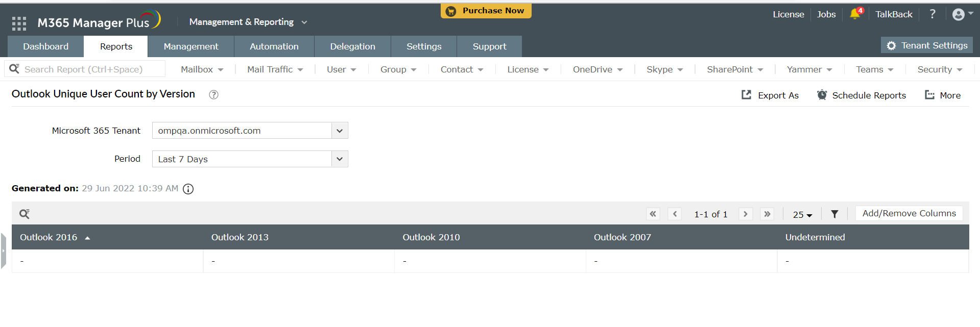The width and height of the screenshot is (980, 327).
Task: Click the Purchase Now cart icon
Action: point(450,11)
